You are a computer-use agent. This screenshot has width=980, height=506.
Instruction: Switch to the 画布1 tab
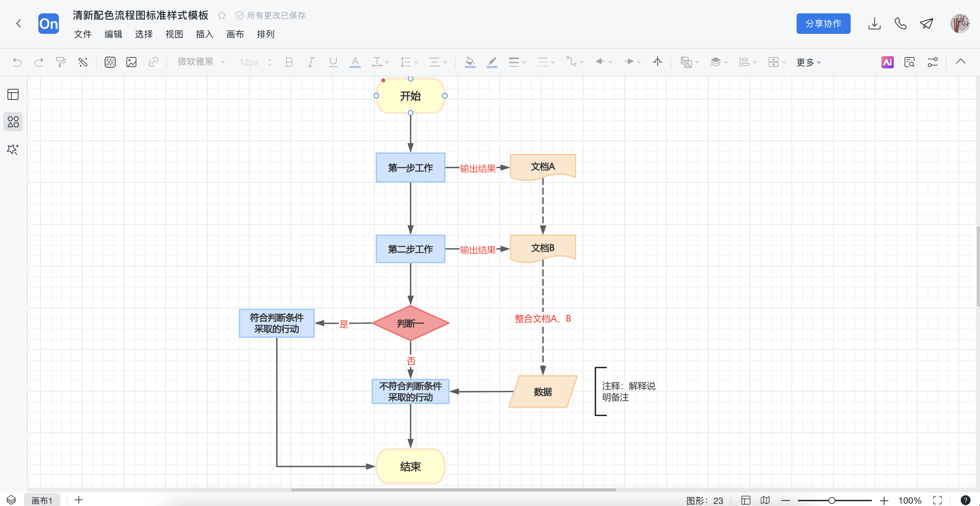(x=42, y=500)
